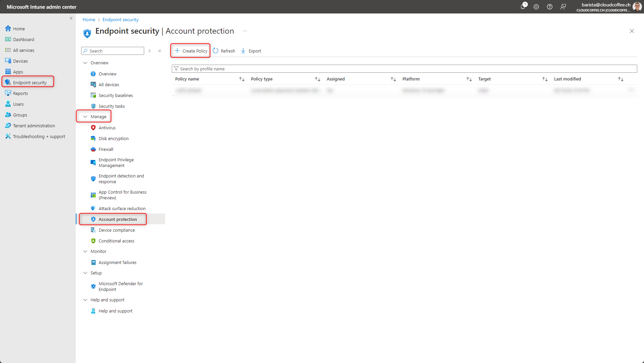Open Conditional access settings
Screen dimensions: 644x363
(x=116, y=241)
